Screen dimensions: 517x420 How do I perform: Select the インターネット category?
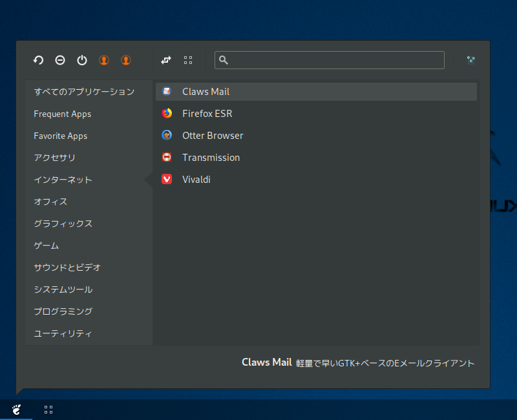tap(63, 180)
